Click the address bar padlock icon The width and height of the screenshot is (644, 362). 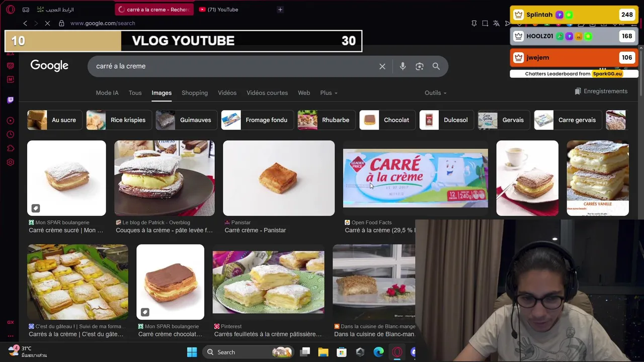(x=61, y=23)
